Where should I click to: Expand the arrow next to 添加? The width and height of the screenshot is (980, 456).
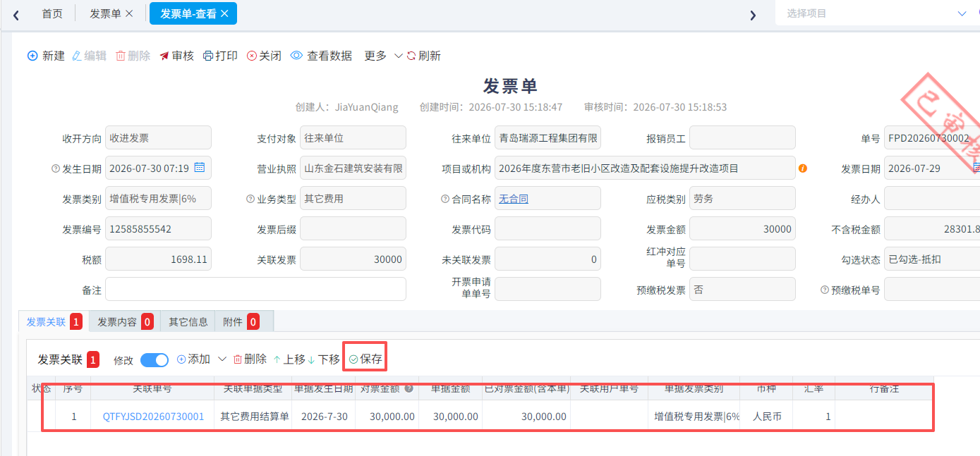click(222, 359)
